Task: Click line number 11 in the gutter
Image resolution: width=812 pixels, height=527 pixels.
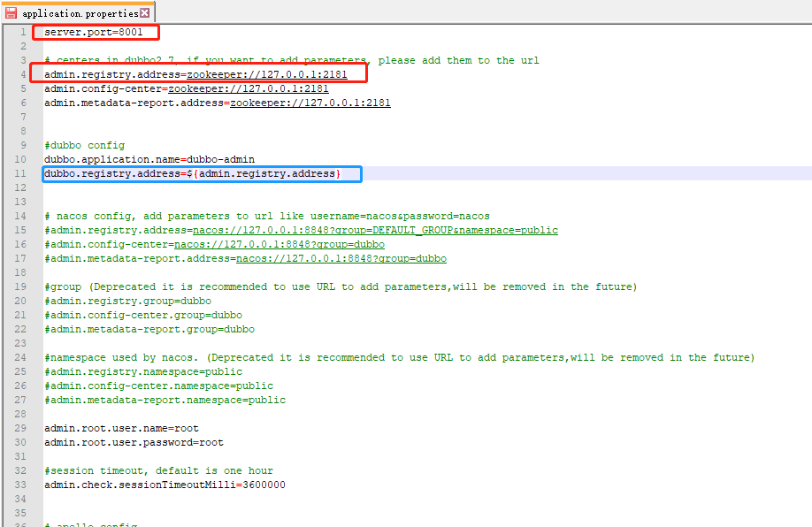Action: point(19,173)
